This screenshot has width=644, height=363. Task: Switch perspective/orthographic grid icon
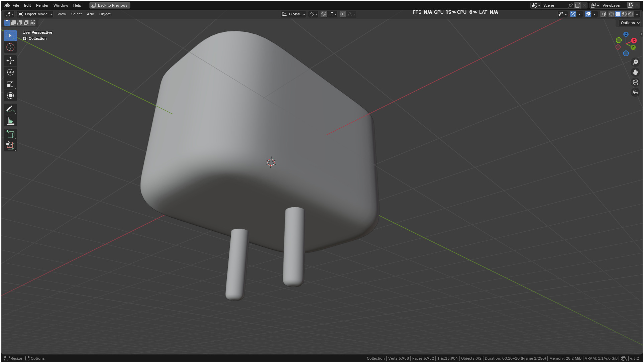coord(635,92)
